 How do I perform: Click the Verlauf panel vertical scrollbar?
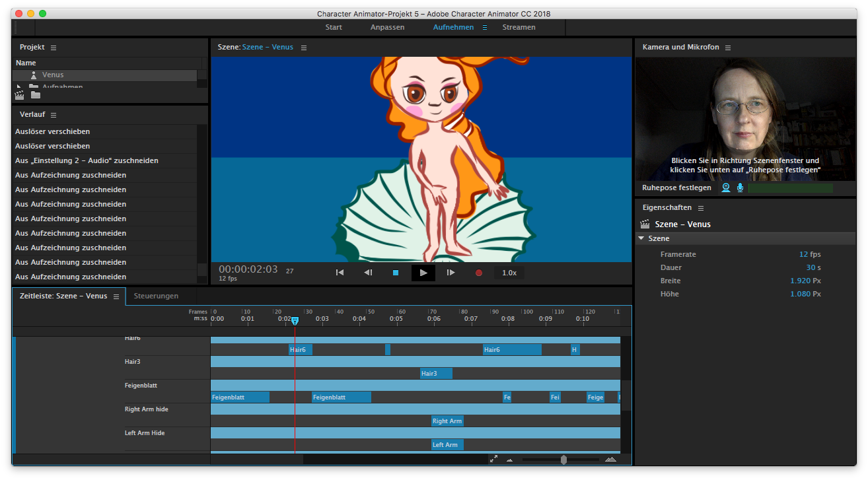pyautogui.click(x=202, y=204)
